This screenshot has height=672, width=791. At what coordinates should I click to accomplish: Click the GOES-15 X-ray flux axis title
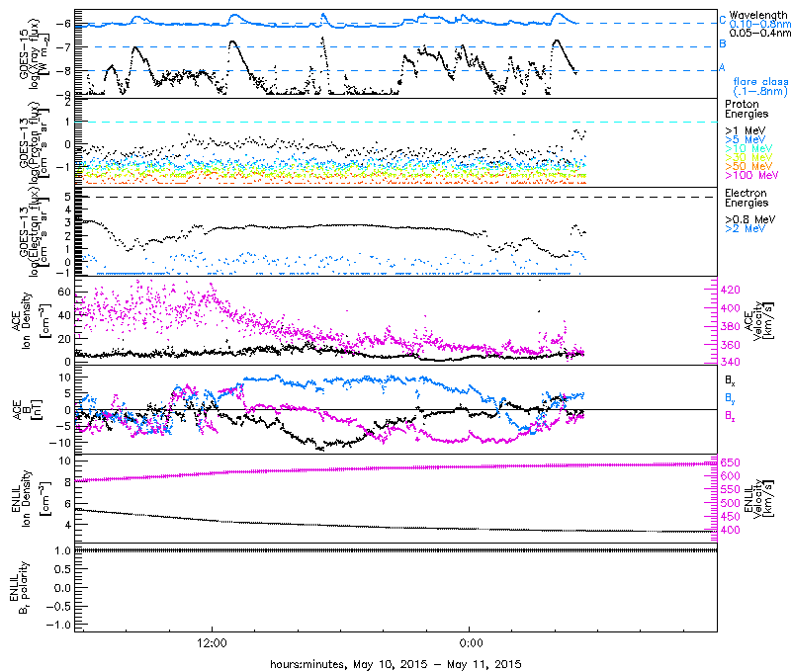pyautogui.click(x=34, y=53)
